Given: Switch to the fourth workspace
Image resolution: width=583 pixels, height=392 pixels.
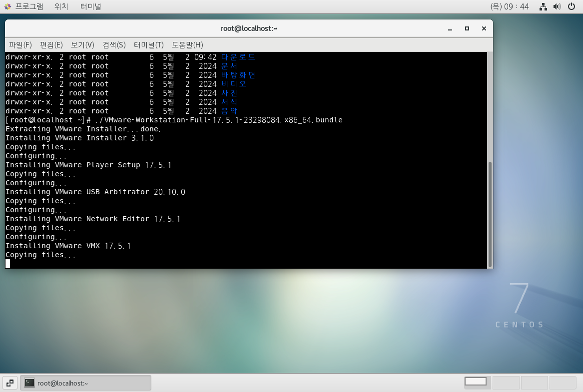Looking at the screenshot, I should click(563, 383).
